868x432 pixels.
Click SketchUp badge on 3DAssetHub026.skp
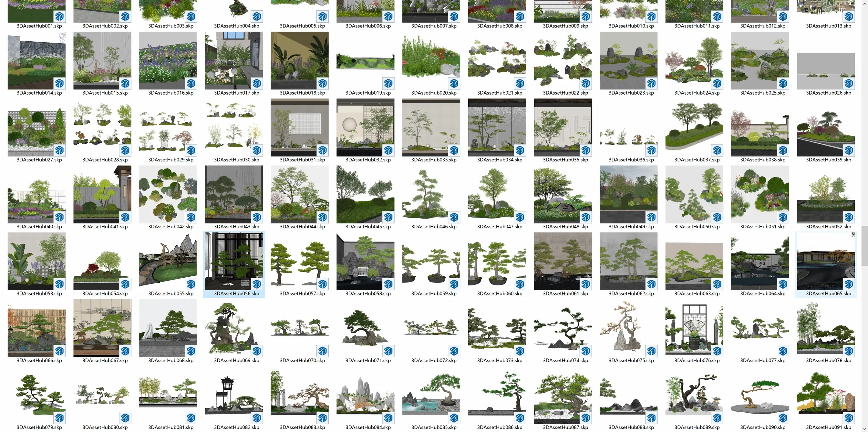pyautogui.click(x=848, y=83)
